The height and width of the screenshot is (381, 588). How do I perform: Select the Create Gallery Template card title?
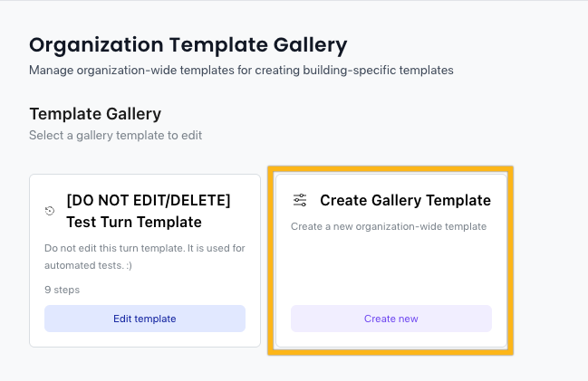[405, 200]
